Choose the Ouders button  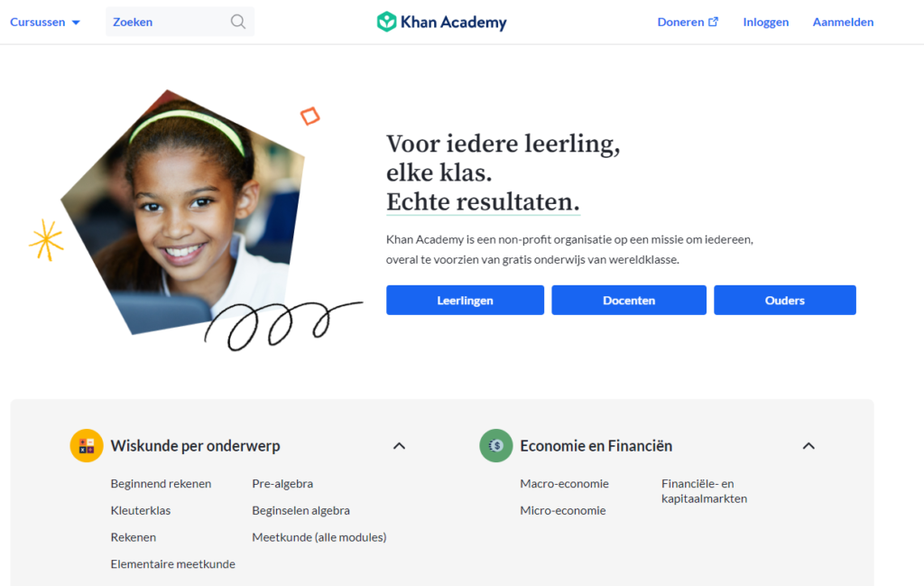[x=785, y=300]
